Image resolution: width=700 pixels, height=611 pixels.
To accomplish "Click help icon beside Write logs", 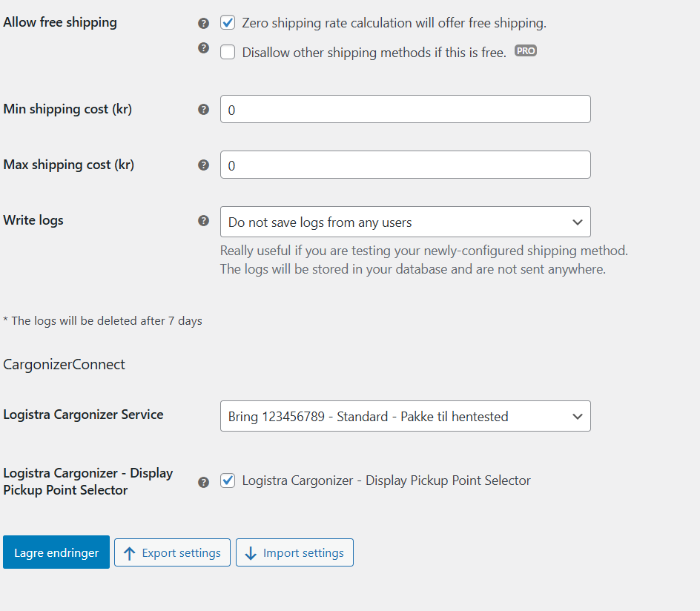I will point(204,220).
